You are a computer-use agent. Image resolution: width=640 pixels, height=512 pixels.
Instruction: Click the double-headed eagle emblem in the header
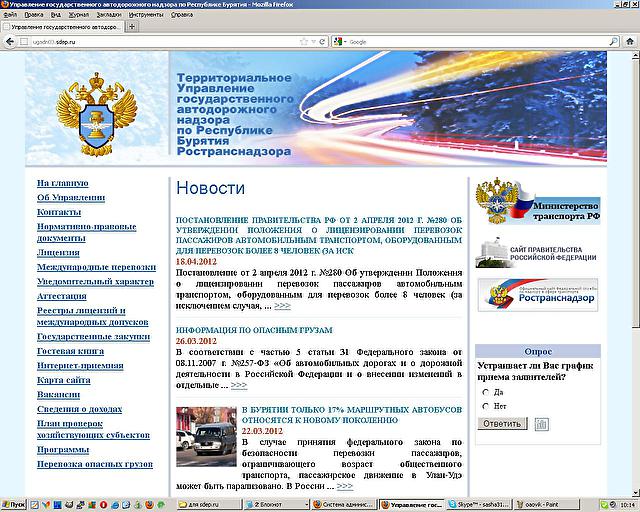(x=97, y=114)
